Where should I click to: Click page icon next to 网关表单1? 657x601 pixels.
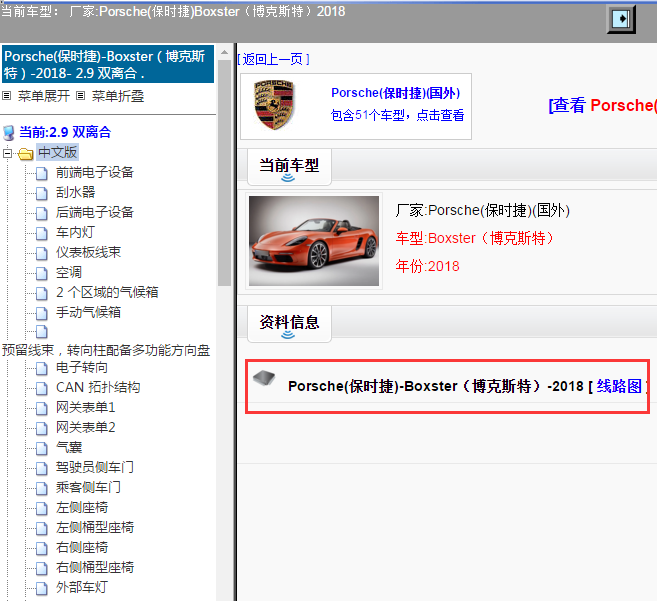[x=41, y=408]
